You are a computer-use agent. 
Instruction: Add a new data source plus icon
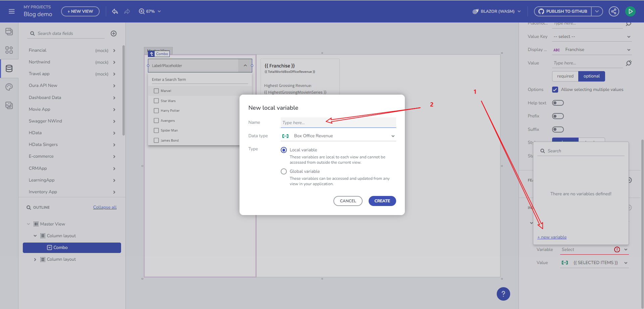[x=114, y=34]
